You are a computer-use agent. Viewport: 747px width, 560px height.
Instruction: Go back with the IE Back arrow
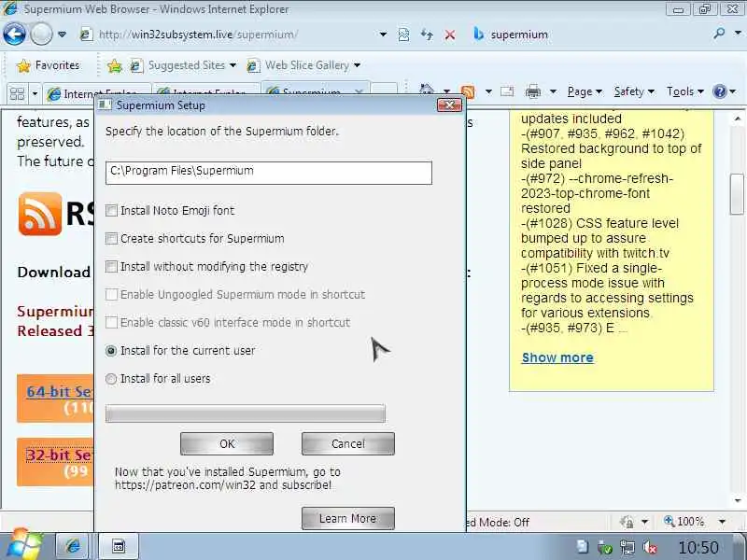click(x=14, y=35)
